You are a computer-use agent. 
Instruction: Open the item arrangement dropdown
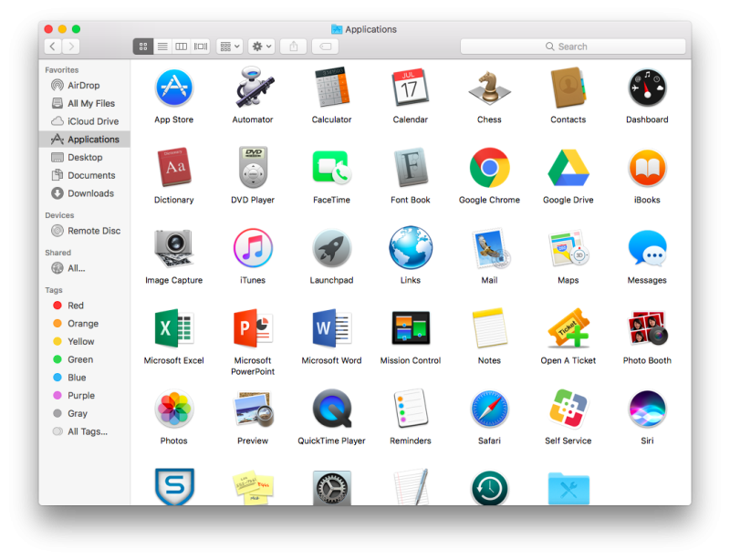228,46
